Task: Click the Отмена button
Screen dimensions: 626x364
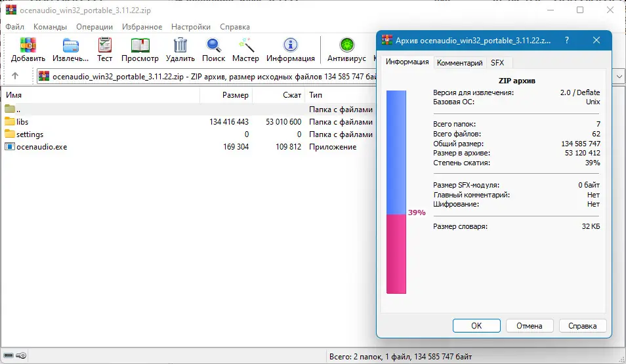Action: click(530, 326)
